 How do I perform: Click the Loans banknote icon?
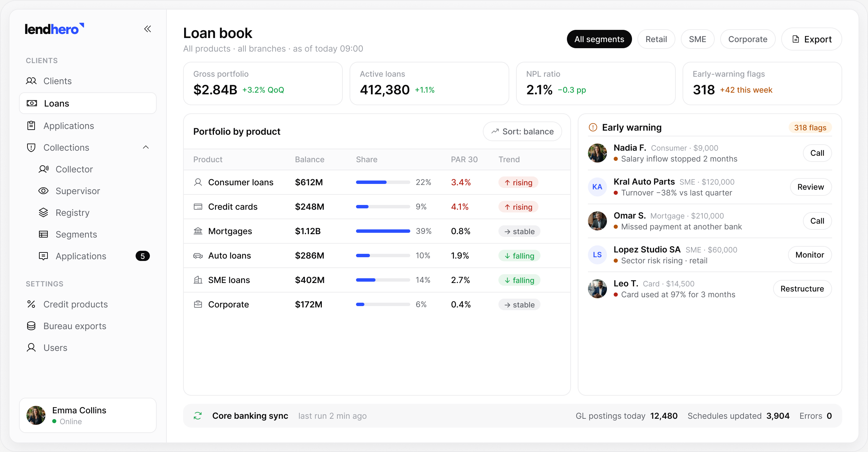(32, 103)
